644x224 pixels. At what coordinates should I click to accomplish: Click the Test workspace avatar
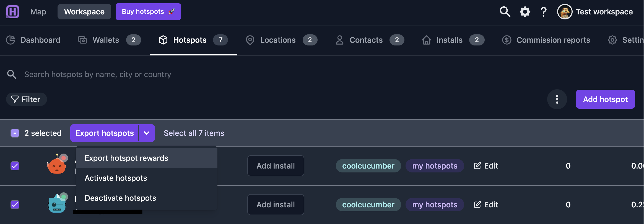[x=565, y=12]
